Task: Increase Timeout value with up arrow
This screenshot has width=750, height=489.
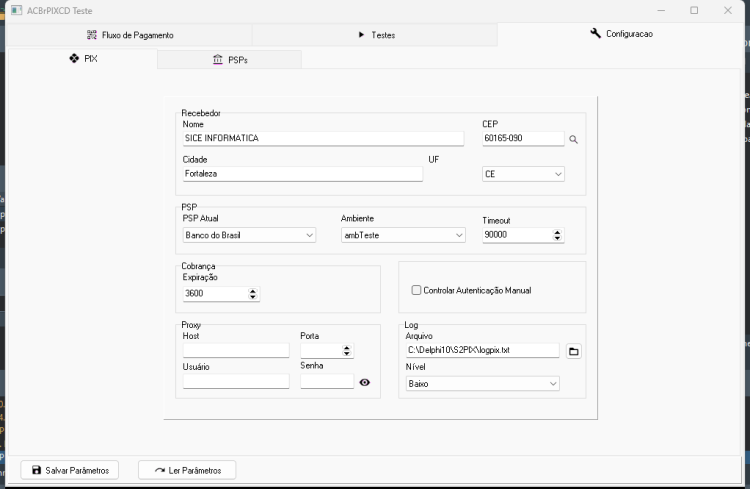Action: [557, 232]
